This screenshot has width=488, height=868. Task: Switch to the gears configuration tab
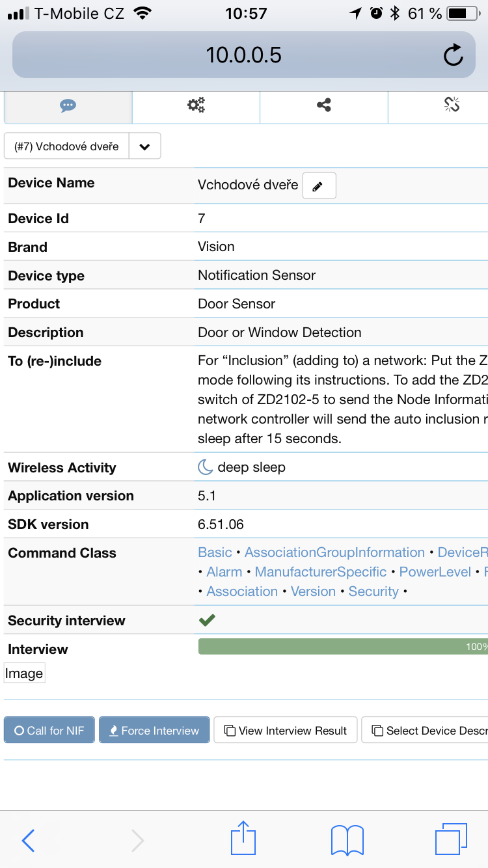point(196,105)
